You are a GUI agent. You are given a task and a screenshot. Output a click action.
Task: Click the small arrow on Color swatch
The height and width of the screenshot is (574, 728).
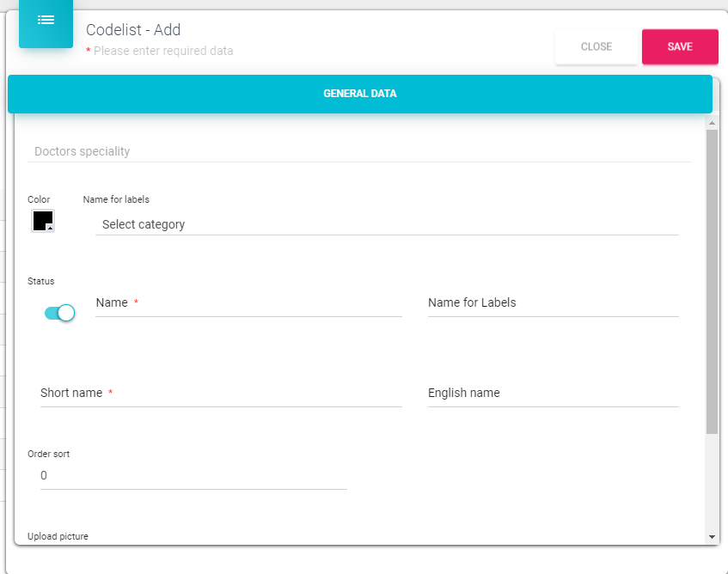50,229
